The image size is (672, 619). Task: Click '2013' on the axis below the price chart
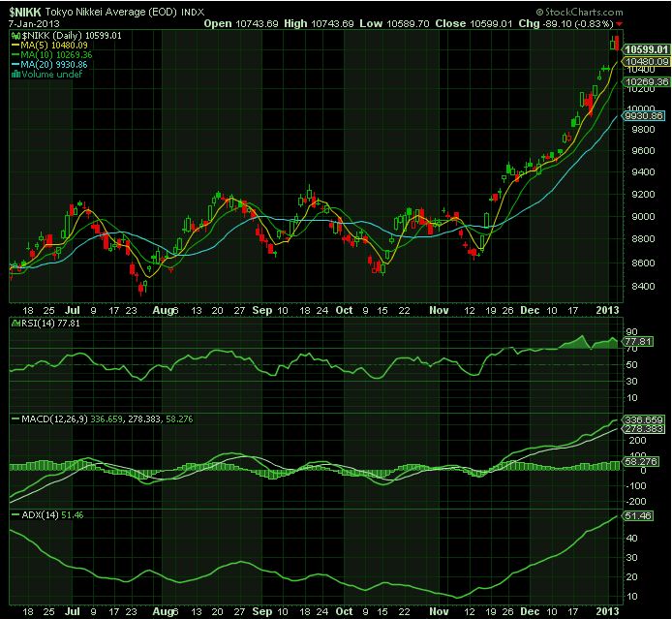click(608, 310)
